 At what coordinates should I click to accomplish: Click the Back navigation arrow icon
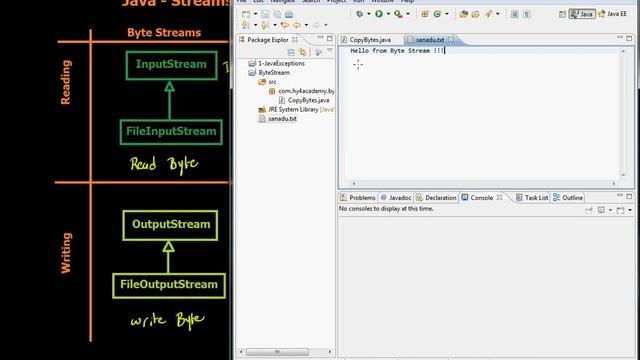[297, 25]
